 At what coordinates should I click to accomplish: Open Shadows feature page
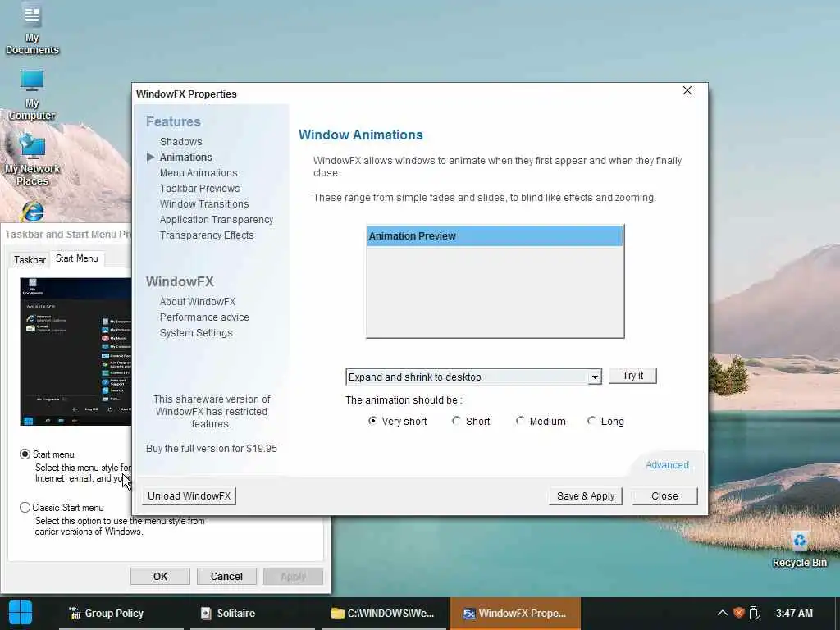(181, 141)
